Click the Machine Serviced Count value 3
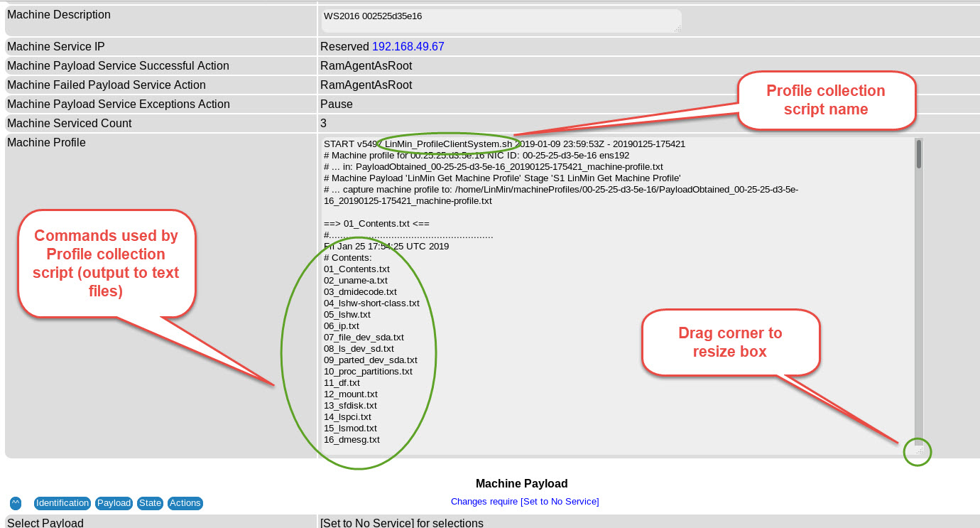Viewport: 980px width, 528px height. [x=324, y=123]
